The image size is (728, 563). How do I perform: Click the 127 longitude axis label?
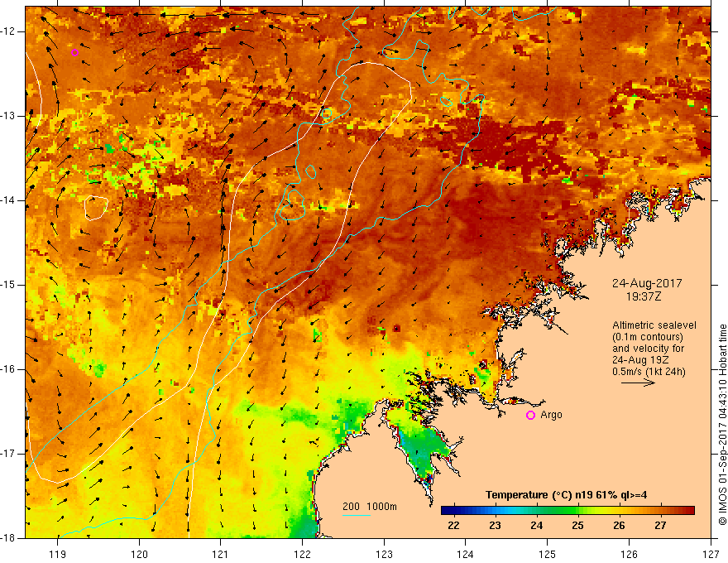coord(711,554)
